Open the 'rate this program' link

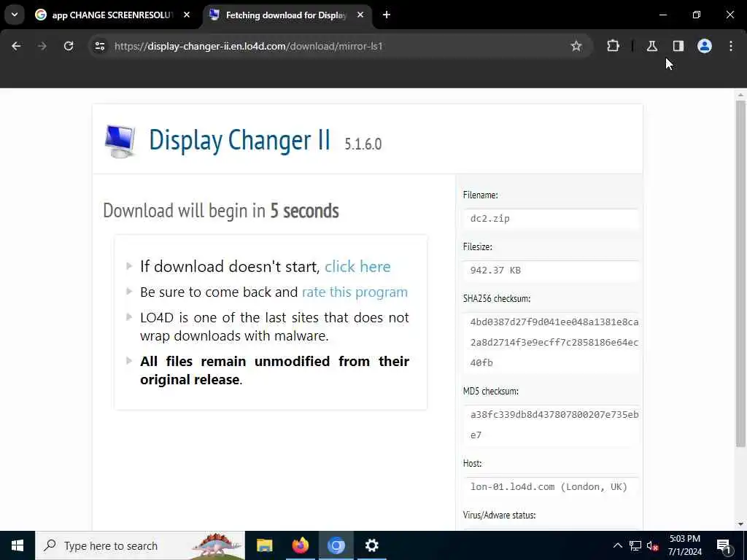click(355, 292)
